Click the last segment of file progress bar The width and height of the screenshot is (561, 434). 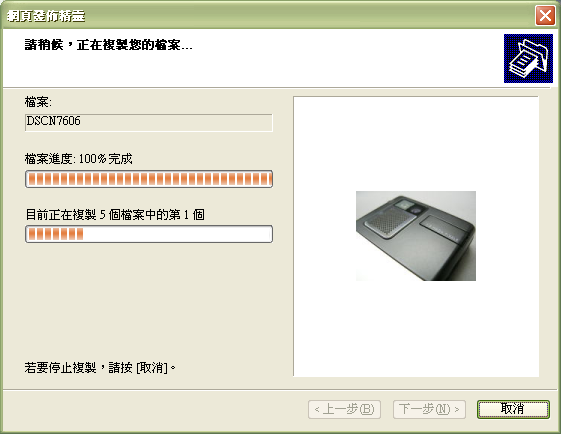coord(266,179)
